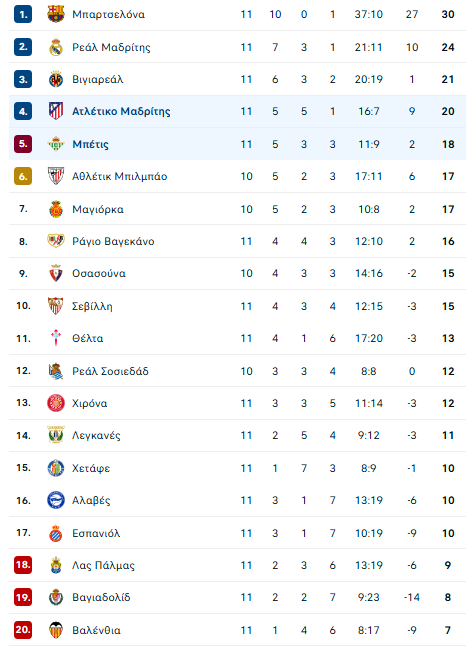Click the gold rank 6 badge

click(23, 176)
